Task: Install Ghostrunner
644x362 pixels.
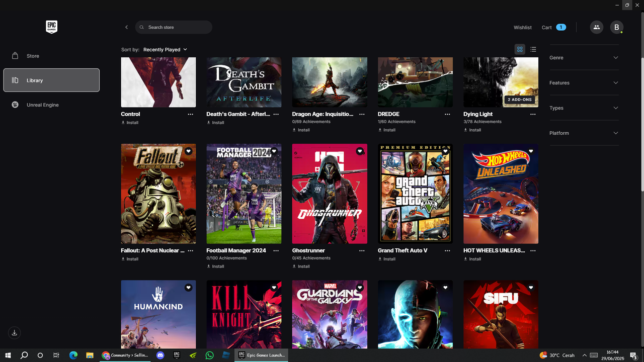Action: click(301, 266)
